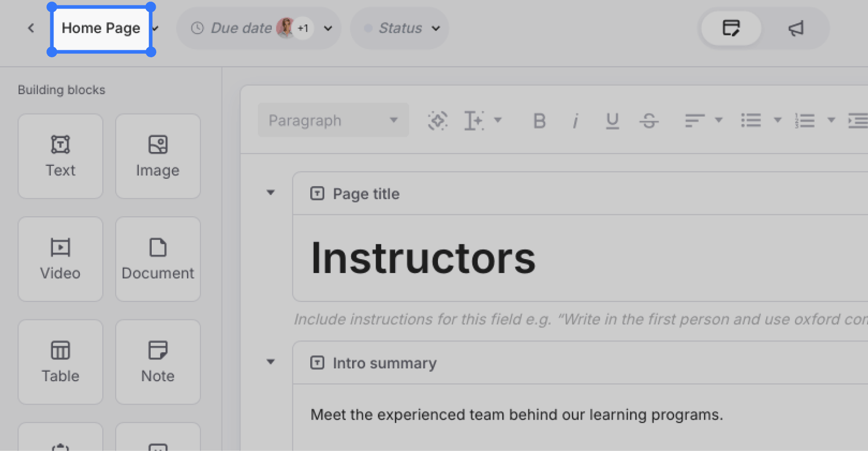This screenshot has width=868, height=451.
Task: Open the Due date filter
Action: tap(258, 28)
